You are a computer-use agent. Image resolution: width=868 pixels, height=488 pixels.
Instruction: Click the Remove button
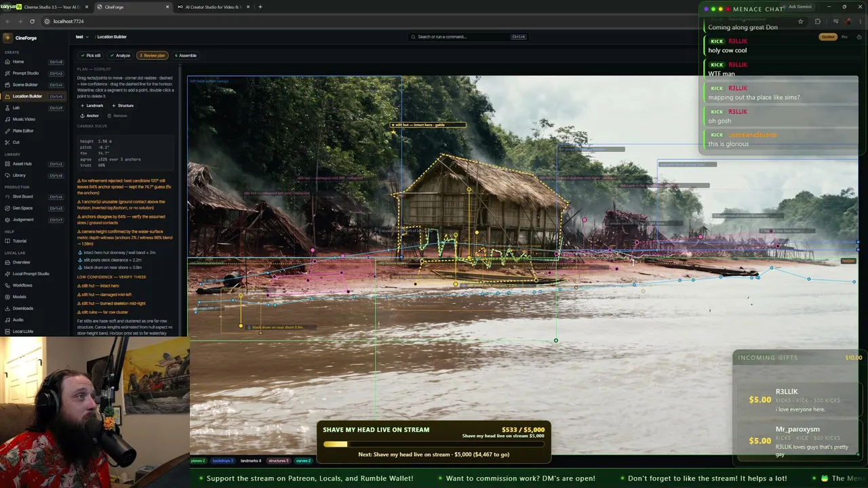point(118,116)
